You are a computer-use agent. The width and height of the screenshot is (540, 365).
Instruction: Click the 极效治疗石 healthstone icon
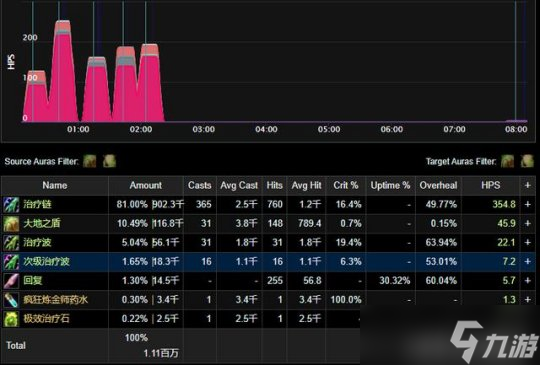point(11,319)
